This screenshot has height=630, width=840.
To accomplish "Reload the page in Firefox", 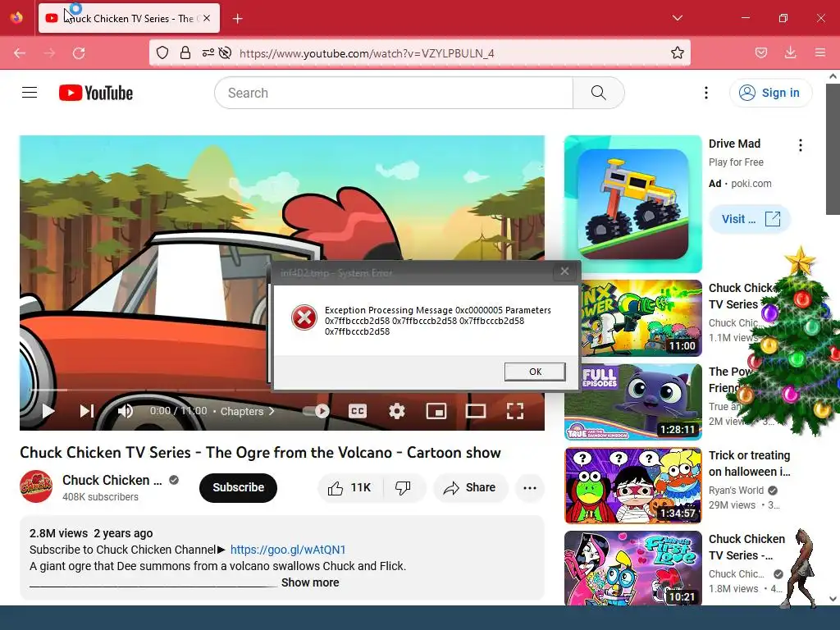I will point(79,53).
